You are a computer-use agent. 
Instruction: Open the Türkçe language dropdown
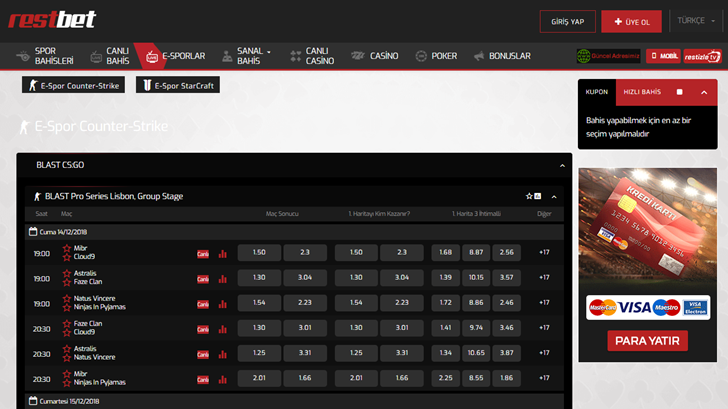(696, 21)
